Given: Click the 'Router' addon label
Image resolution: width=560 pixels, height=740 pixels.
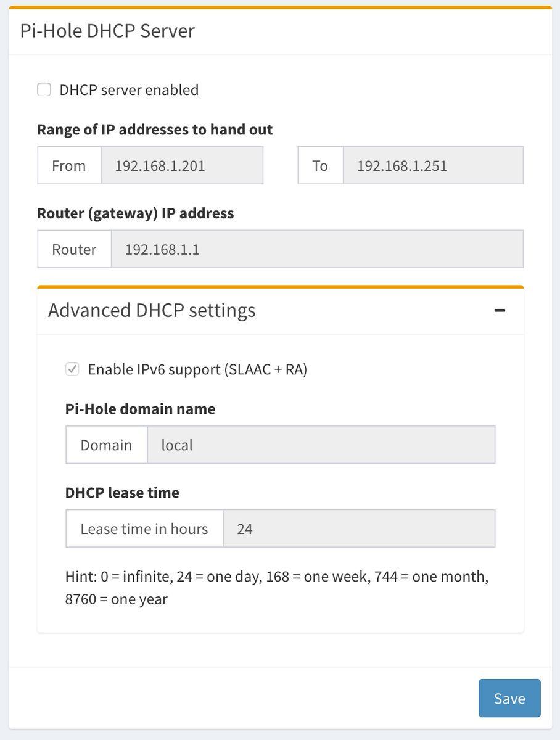Looking at the screenshot, I should 74,249.
